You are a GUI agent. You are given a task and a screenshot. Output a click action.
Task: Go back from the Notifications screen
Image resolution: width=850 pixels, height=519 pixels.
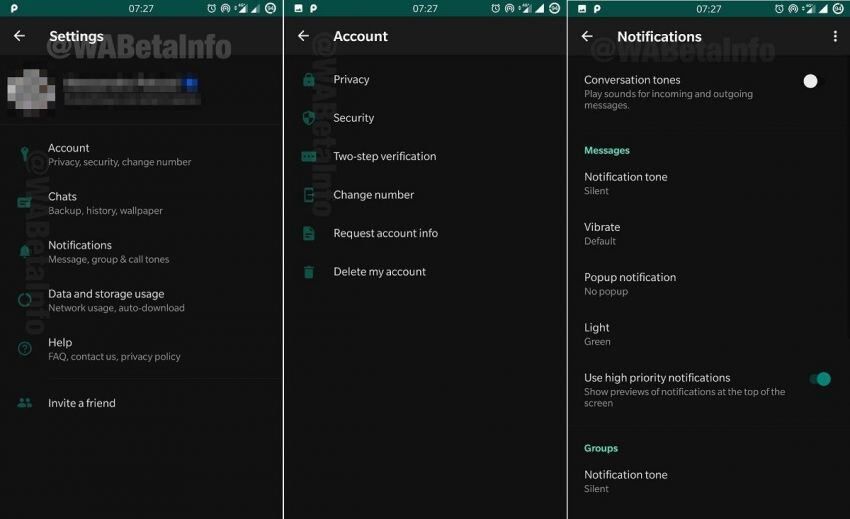587,36
